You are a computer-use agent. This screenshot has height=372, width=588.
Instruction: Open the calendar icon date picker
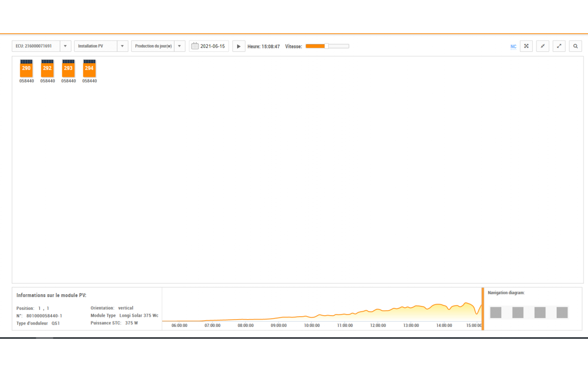(x=195, y=46)
